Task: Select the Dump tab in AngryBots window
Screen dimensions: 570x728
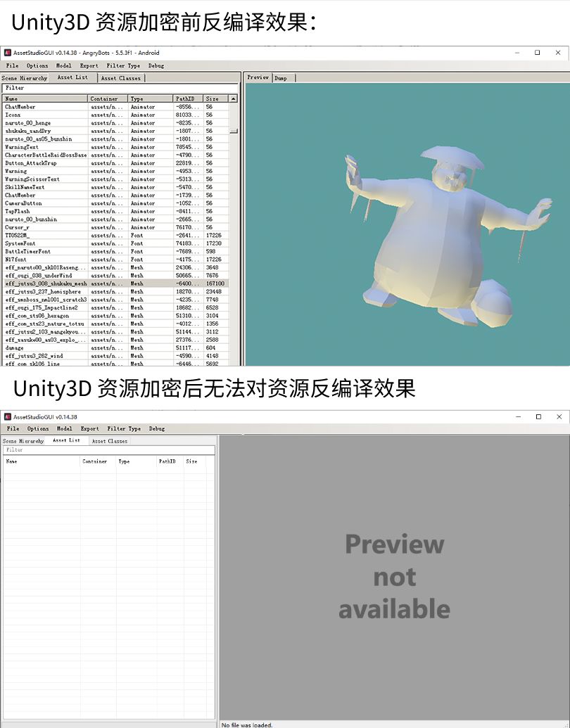Action: pos(281,78)
